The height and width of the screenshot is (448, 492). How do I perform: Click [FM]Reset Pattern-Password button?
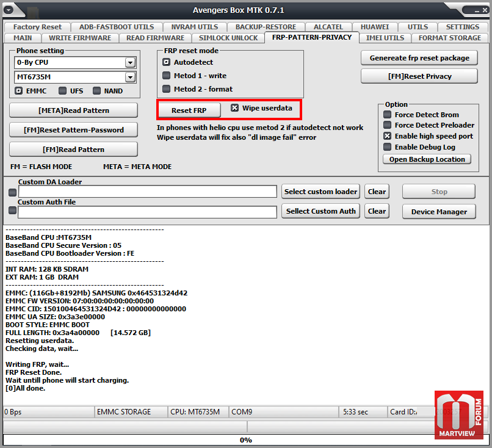[74, 130]
